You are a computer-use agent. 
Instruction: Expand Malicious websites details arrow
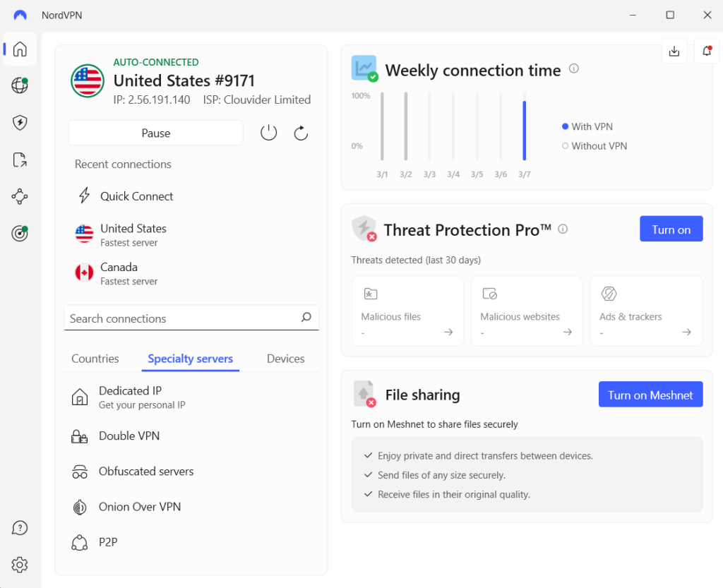click(568, 332)
